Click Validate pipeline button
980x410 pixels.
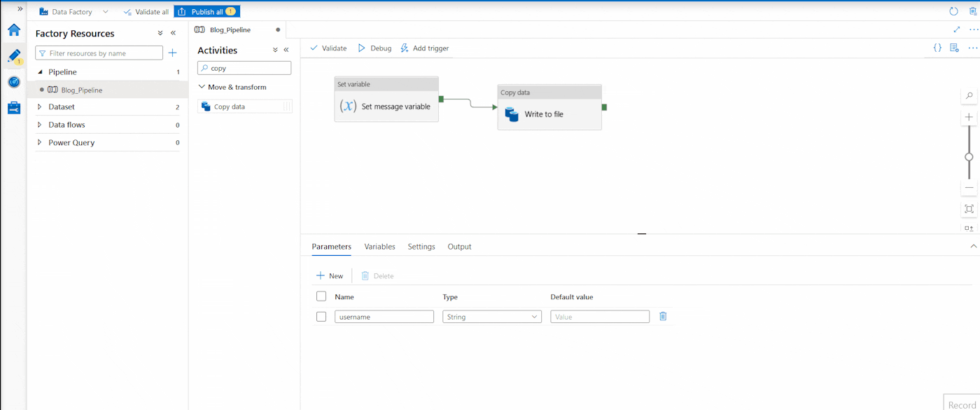[x=328, y=48]
